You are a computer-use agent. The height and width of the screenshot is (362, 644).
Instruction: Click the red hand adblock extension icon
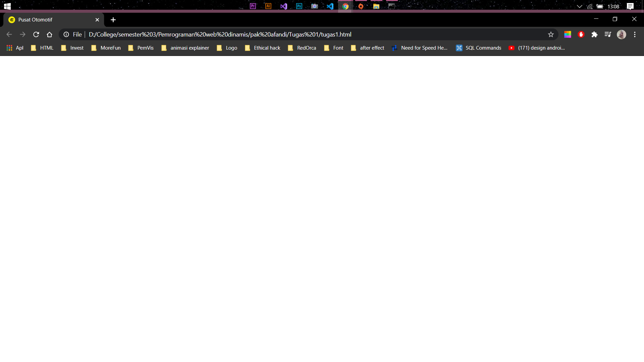point(581,35)
